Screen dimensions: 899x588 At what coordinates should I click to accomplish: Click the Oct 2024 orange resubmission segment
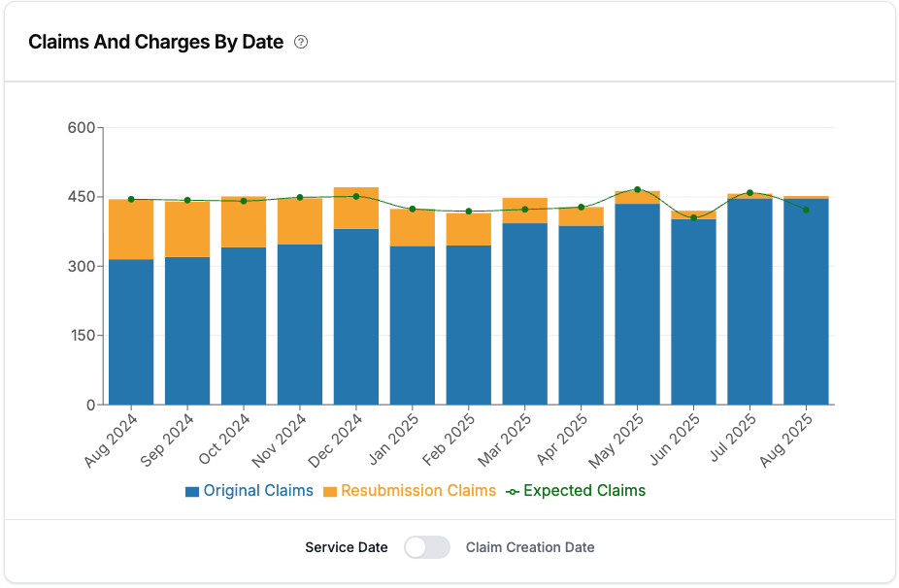244,223
